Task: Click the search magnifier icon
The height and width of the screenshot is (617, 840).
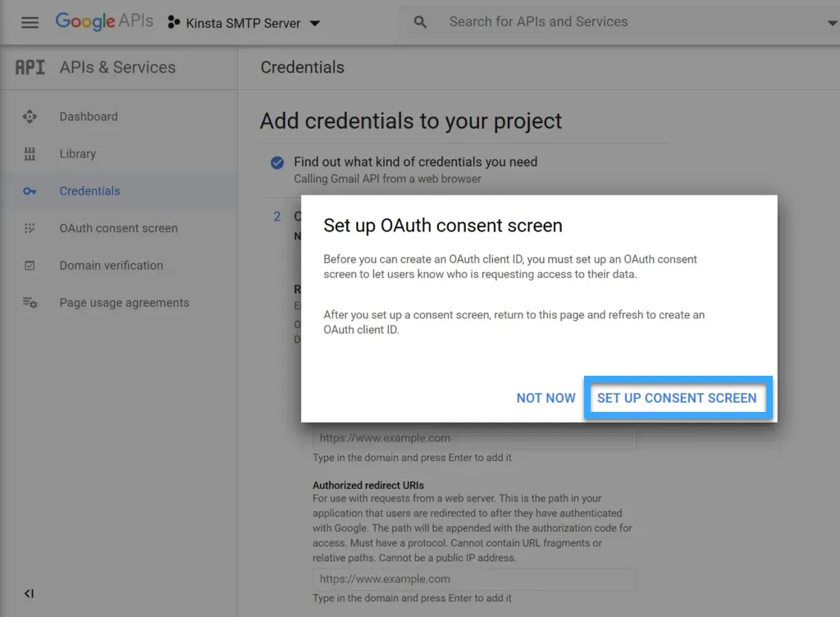Action: pos(419,22)
